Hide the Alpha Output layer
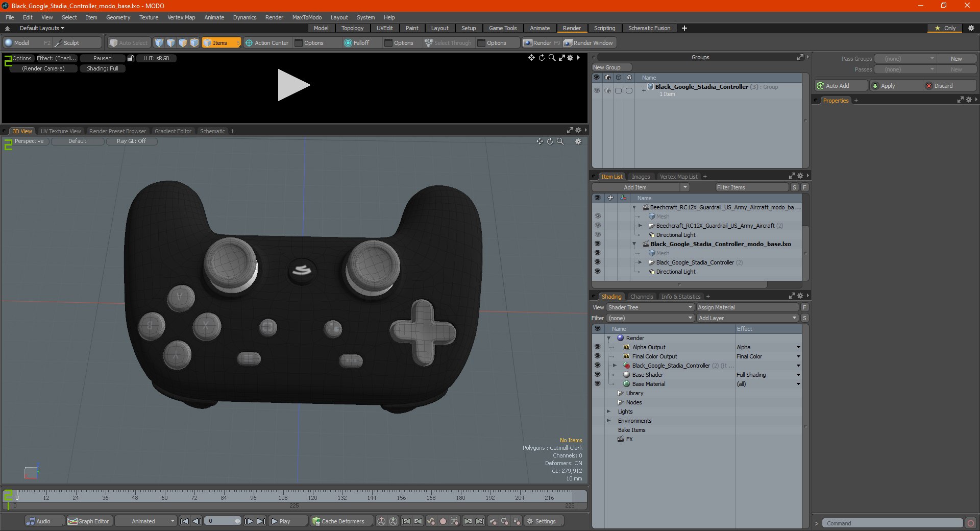The image size is (980, 531). 597,347
